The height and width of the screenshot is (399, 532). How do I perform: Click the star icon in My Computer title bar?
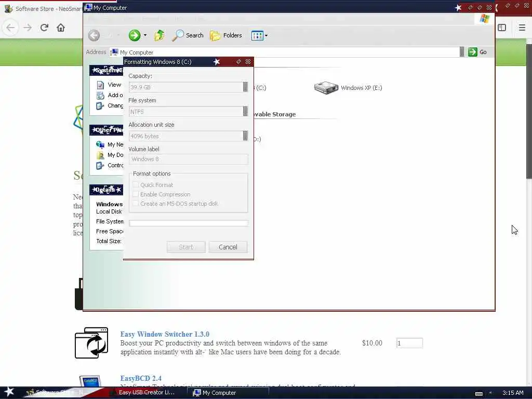[x=458, y=7]
